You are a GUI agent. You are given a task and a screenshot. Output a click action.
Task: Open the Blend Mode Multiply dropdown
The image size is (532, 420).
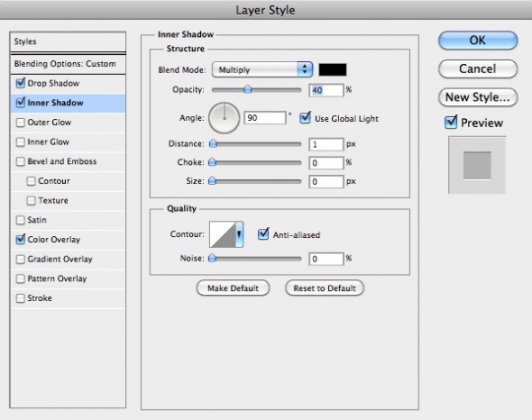click(x=261, y=69)
